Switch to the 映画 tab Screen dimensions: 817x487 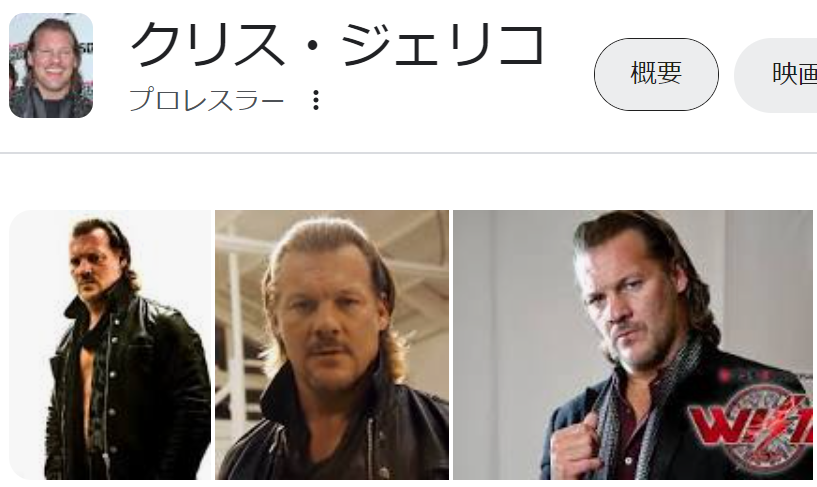776,74
